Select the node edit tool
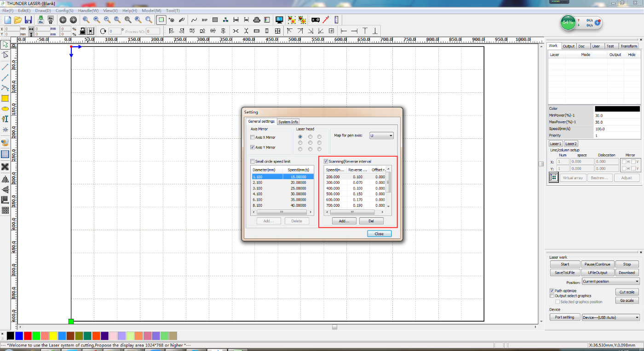Screen dimensions: 644x351 (x=5, y=55)
